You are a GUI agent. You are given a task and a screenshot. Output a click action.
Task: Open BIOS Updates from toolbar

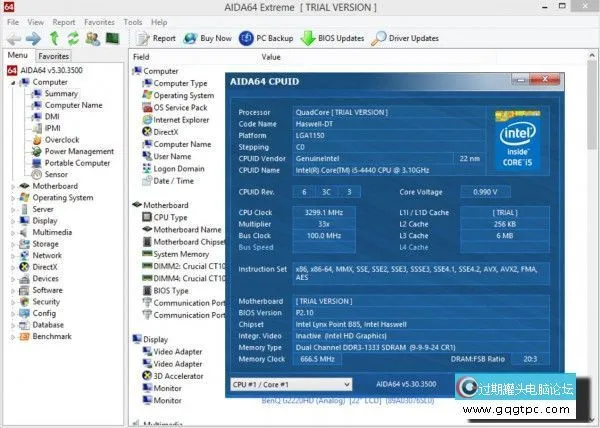coord(334,39)
